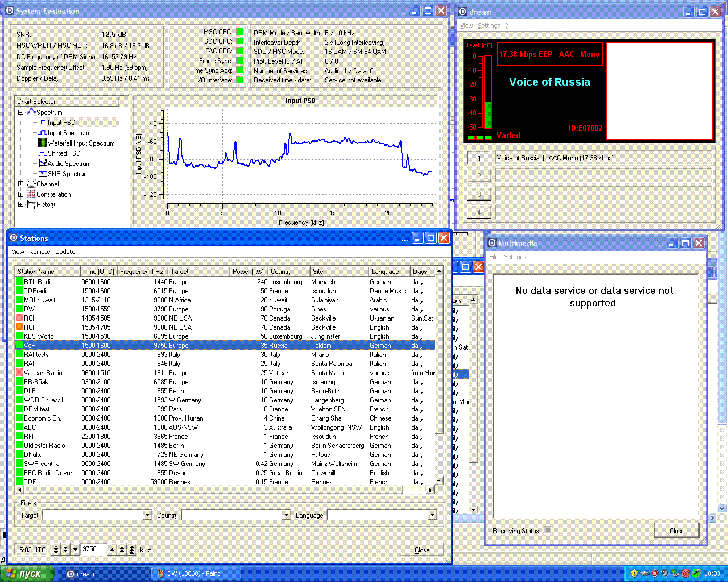728x582 pixels.
Task: Click the Receiving Status indicator in Multimedia
Action: [547, 530]
